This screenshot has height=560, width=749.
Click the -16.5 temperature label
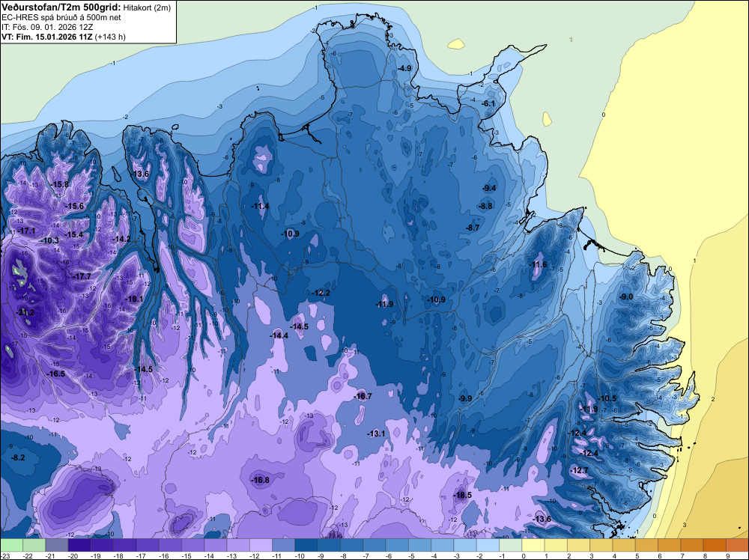point(56,374)
